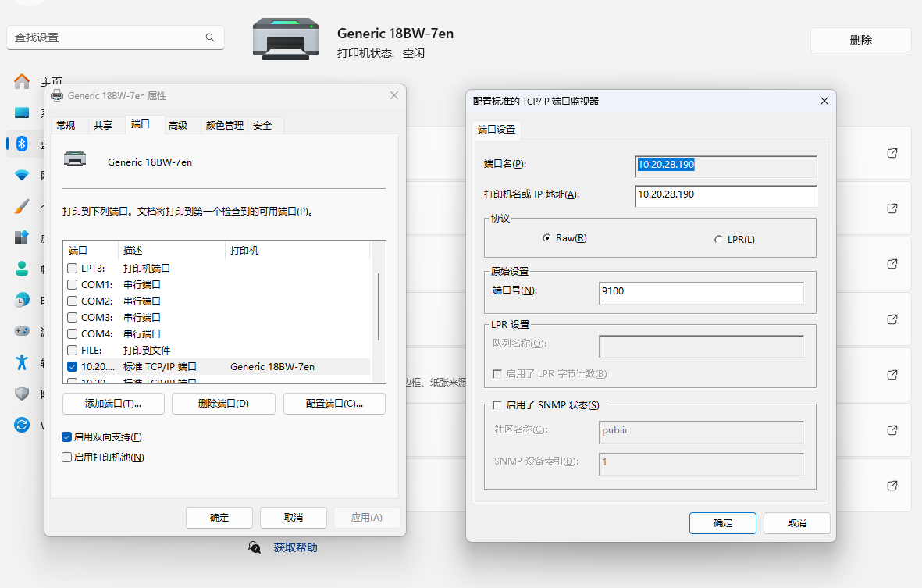Open the Windows Update sync icon

pos(22,425)
